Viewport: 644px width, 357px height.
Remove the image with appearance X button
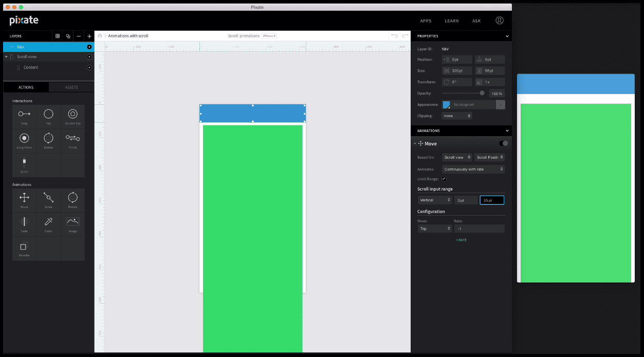500,105
